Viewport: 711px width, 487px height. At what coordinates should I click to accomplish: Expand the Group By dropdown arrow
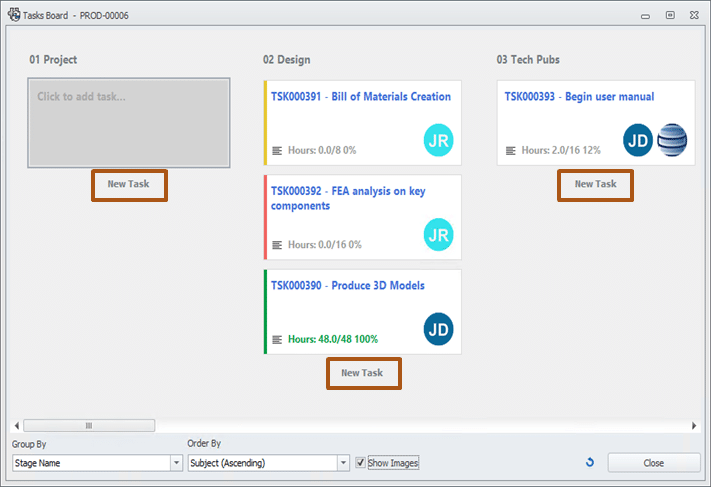pos(177,463)
